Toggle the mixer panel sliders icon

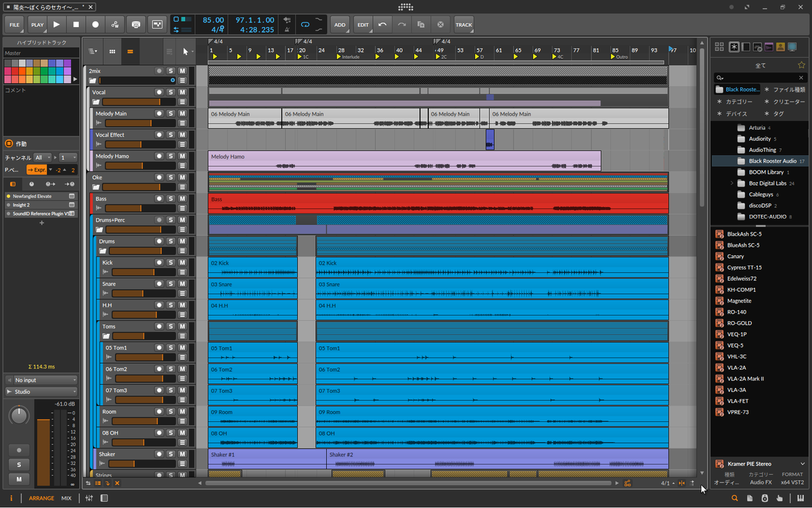coord(89,499)
